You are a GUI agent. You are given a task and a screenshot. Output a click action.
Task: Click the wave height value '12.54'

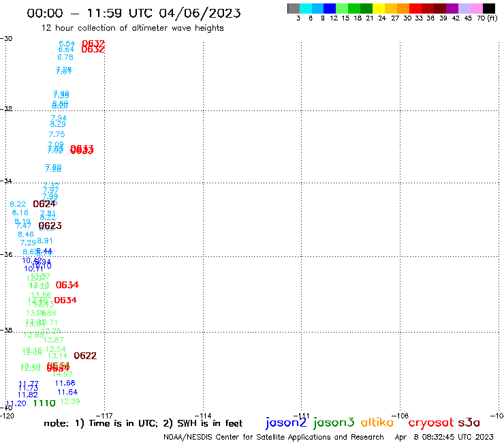pyautogui.click(x=56, y=349)
